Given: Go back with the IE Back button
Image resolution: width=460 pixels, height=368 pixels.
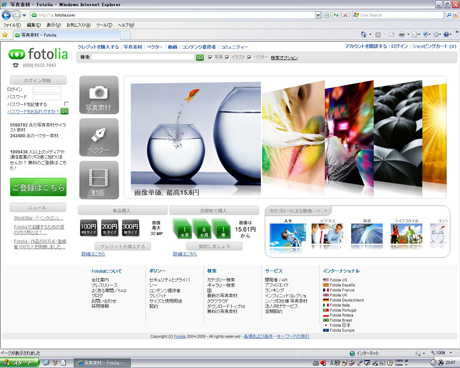Looking at the screenshot, I should (x=6, y=15).
